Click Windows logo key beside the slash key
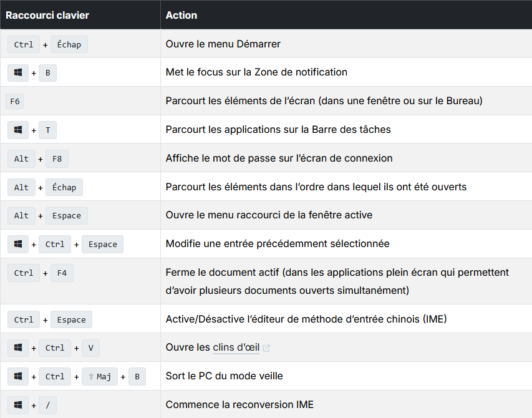 coord(18,405)
